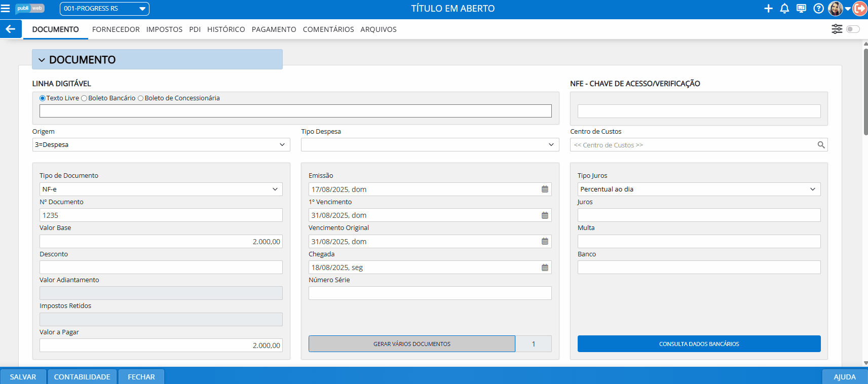
Task: Click the SALVAR button
Action: coord(23,377)
